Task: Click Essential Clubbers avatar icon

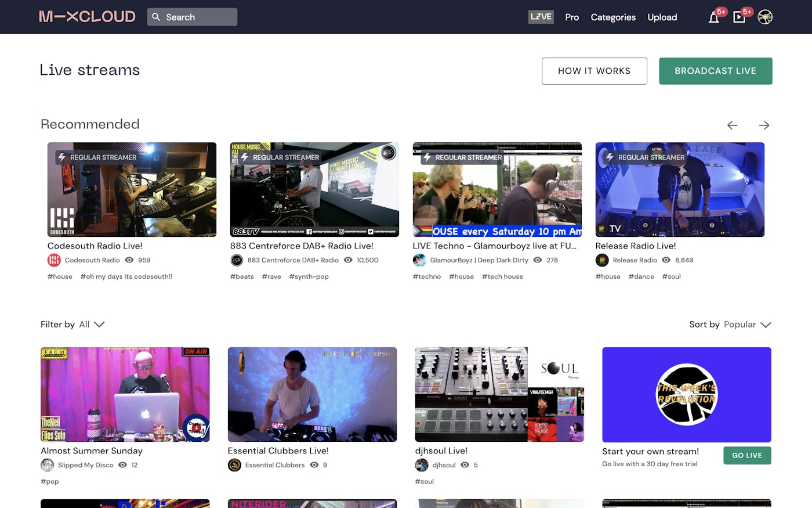Action: 234,465
